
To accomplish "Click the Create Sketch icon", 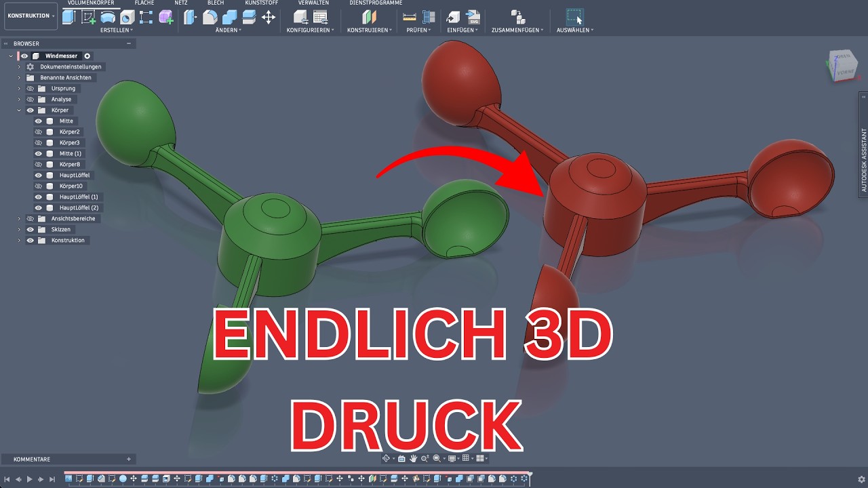I will [88, 18].
